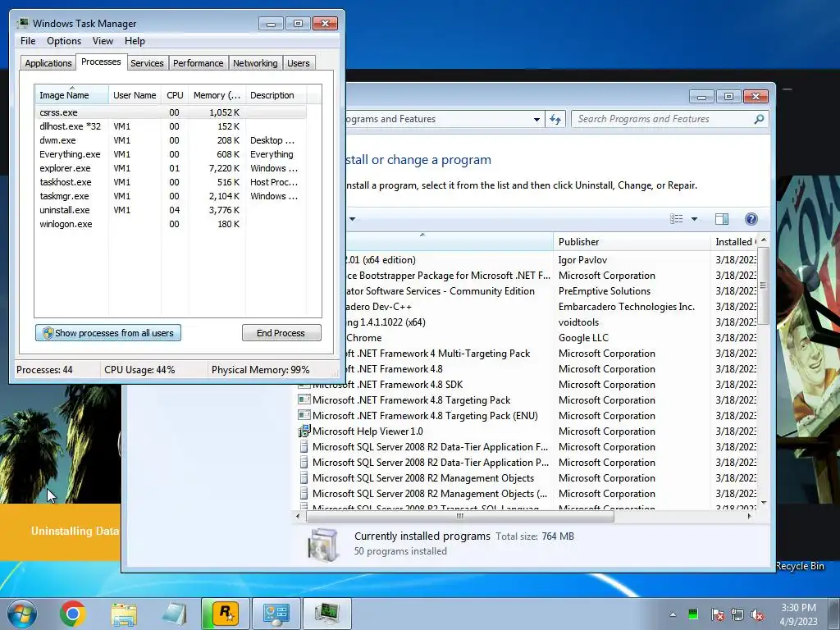
Task: Switch to the Performance tab
Action: tap(198, 63)
